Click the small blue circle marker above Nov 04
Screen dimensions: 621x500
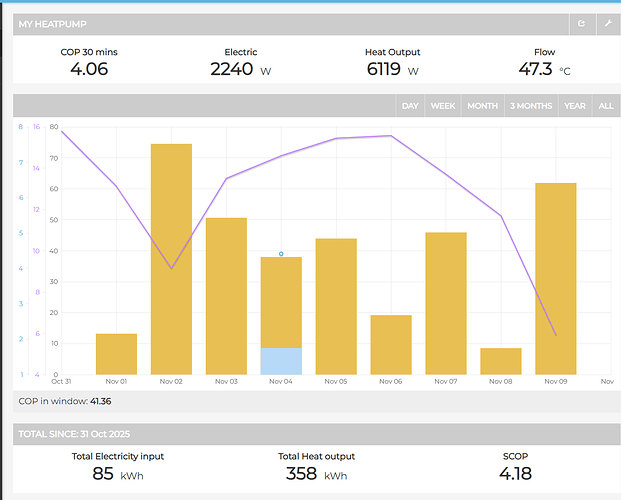tap(281, 254)
